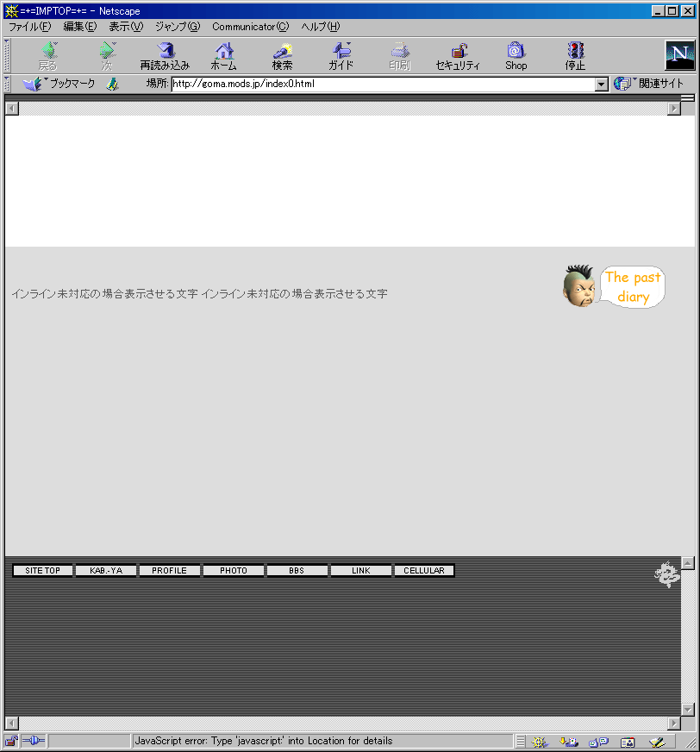Click the Back (戻る) toolbar icon
Image resolution: width=700 pixels, height=752 pixels.
[x=48, y=56]
